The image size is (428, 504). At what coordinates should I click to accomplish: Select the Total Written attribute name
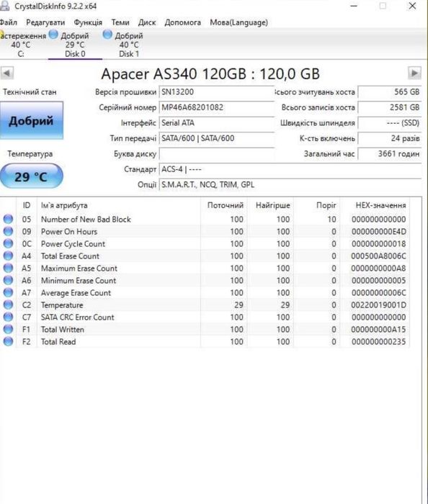[x=63, y=329]
